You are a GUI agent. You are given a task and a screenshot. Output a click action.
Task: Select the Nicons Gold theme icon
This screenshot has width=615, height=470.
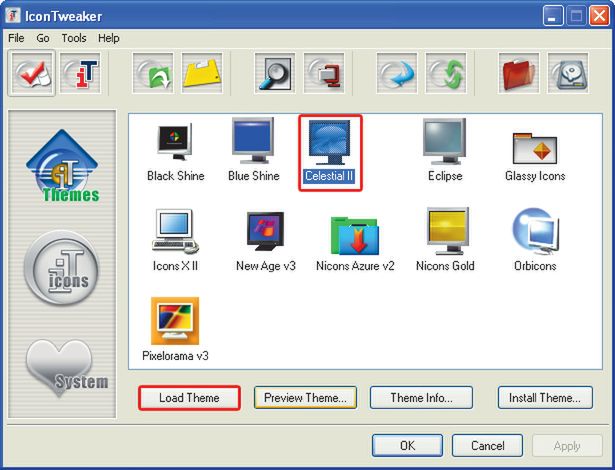445,240
